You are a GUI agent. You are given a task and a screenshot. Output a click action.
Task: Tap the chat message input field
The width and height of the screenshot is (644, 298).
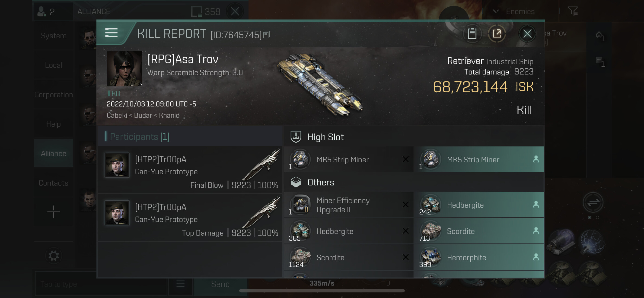pyautogui.click(x=101, y=284)
